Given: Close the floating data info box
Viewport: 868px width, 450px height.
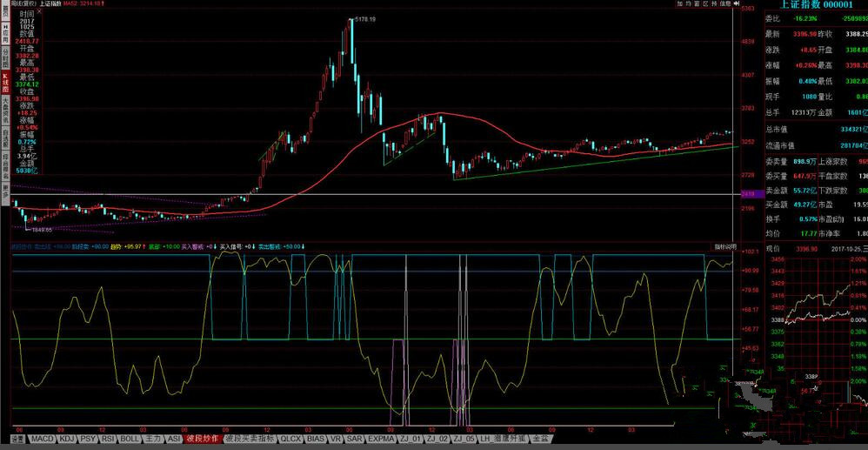Looking at the screenshot, I should pyautogui.click(x=39, y=11).
